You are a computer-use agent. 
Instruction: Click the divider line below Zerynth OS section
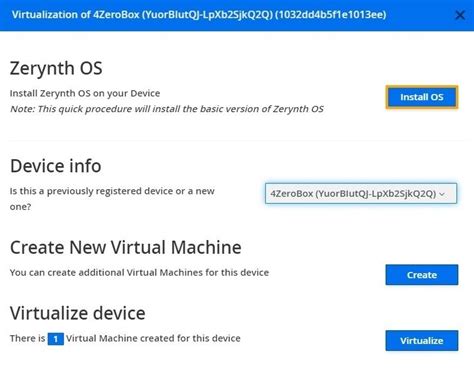[x=236, y=140]
